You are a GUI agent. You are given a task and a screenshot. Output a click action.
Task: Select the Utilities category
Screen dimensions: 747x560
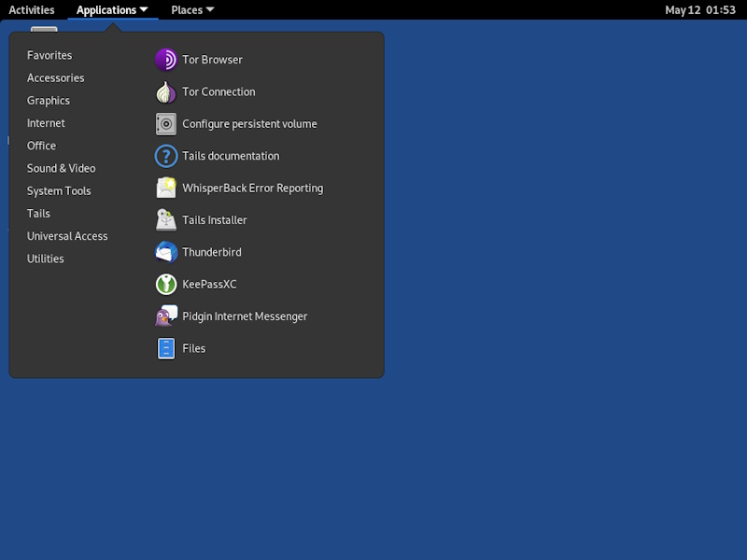click(45, 259)
